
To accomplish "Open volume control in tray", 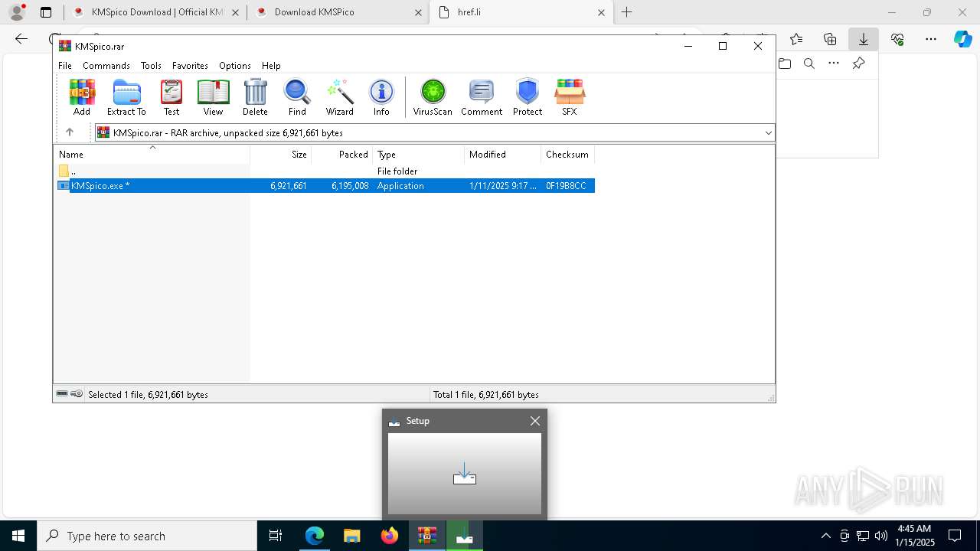I will click(x=881, y=536).
